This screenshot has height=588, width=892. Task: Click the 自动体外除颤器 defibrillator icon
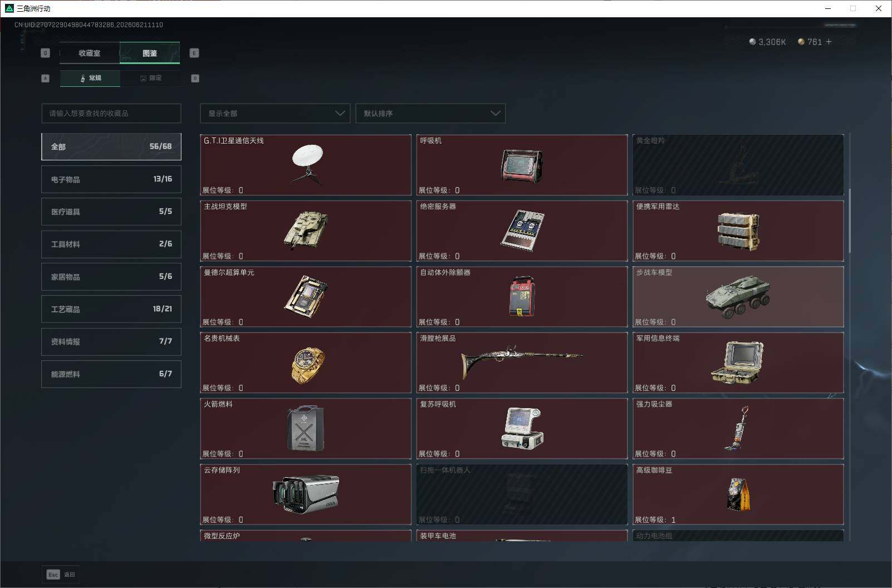coord(522,297)
